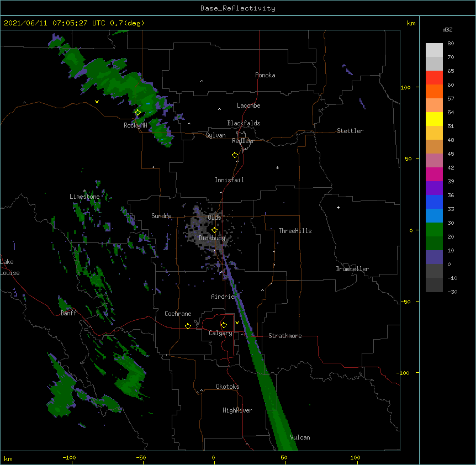The image size is (476, 465).
Task: Click the Vulcan town label
Action: 300,437
